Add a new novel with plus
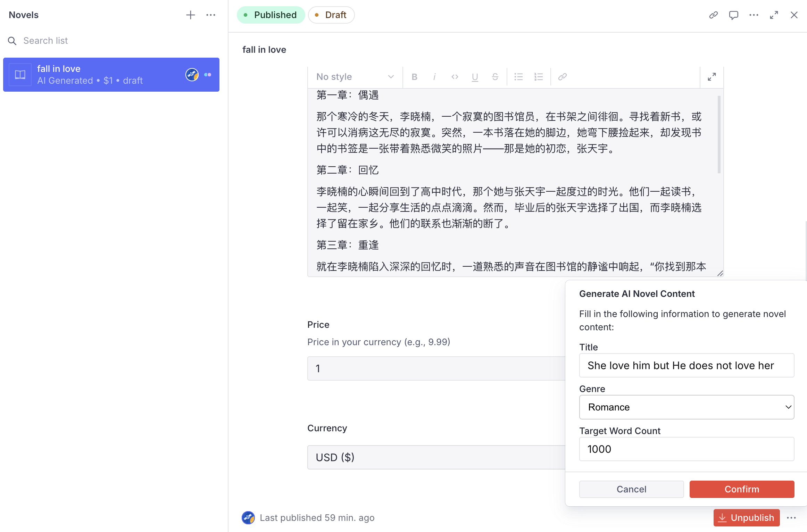This screenshot has height=532, width=807. [x=190, y=15]
